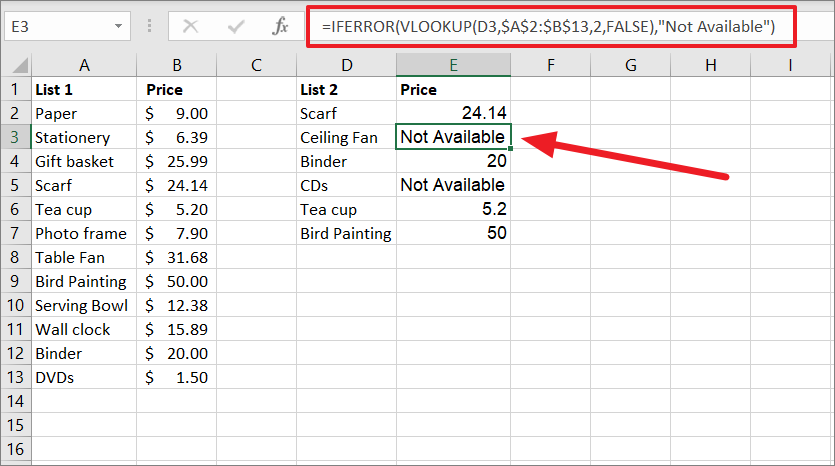Click the price cell $ 31.68
Viewport: 835px width, 466px height.
pyautogui.click(x=177, y=257)
